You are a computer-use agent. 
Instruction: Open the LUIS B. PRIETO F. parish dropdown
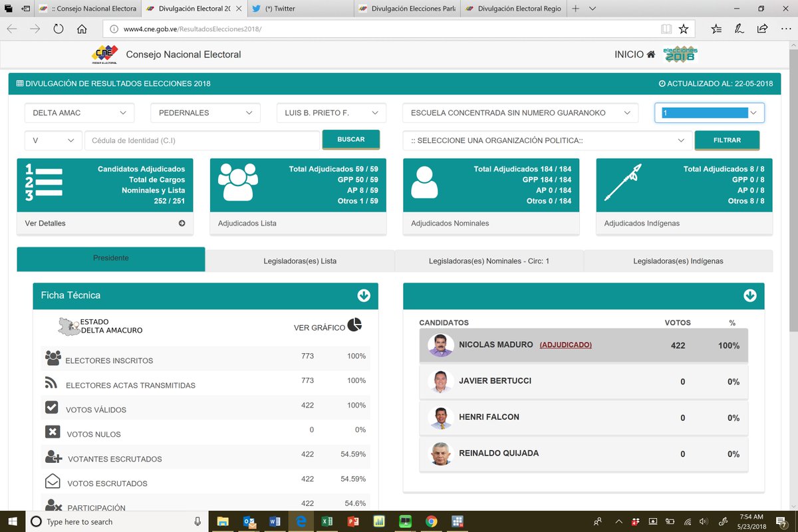pos(331,113)
